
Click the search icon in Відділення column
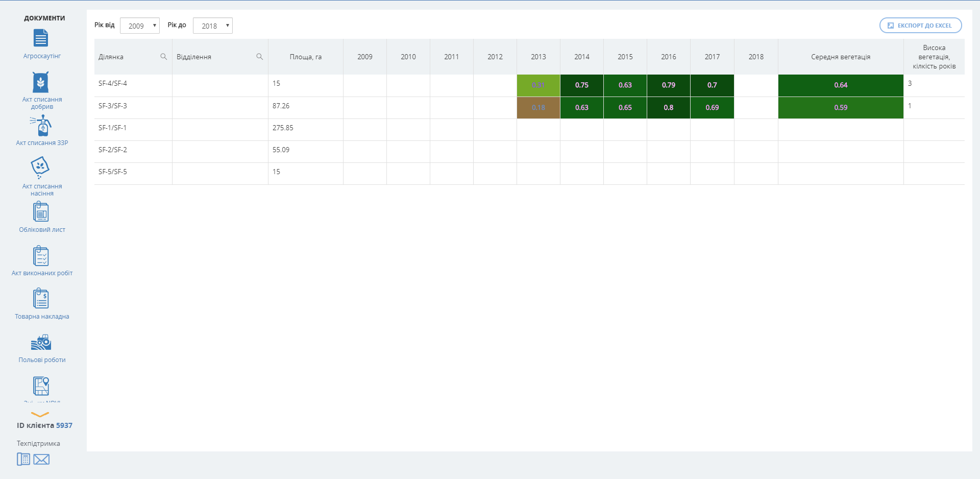tap(259, 57)
